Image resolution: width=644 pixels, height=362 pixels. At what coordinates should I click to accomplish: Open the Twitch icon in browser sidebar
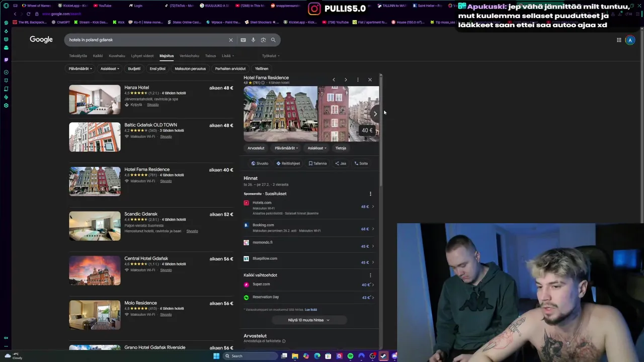(6, 59)
